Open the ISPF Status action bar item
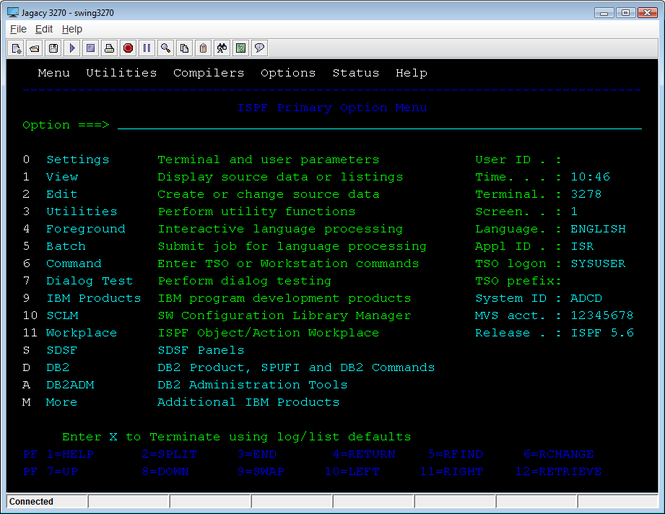 pos(356,73)
